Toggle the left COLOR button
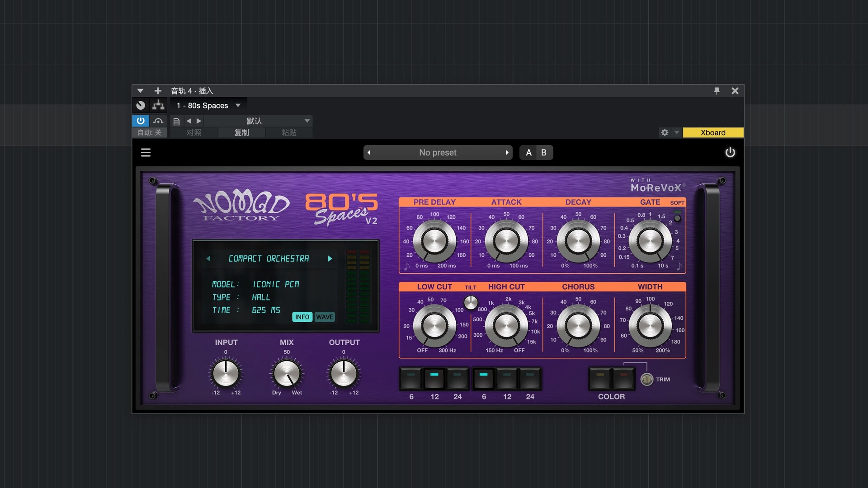The image size is (868, 488). (x=600, y=379)
